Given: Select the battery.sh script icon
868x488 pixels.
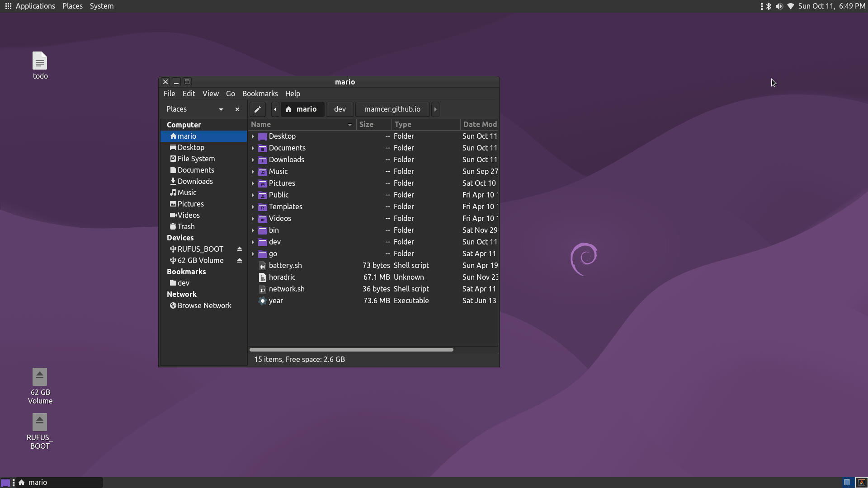Looking at the screenshot, I should tap(263, 266).
